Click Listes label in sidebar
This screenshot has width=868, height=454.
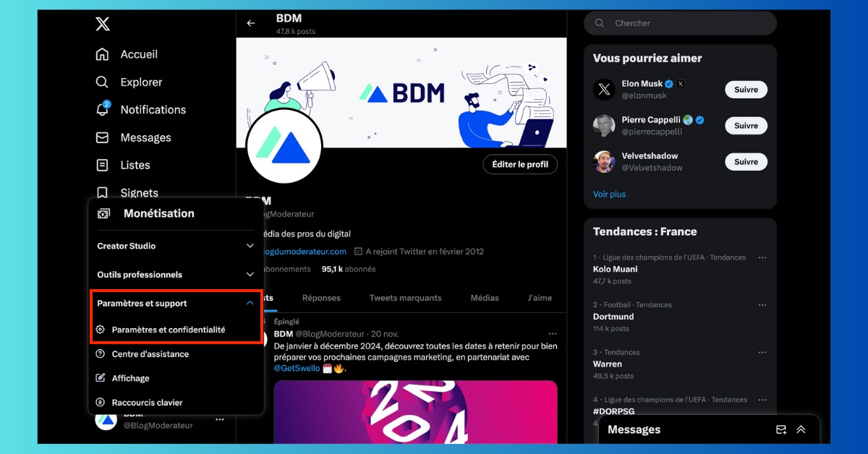tap(135, 166)
